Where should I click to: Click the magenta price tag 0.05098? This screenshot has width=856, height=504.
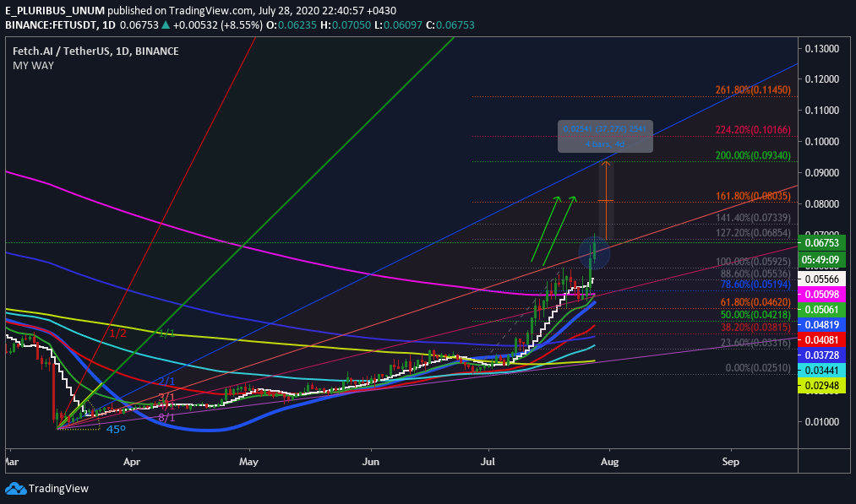823,295
